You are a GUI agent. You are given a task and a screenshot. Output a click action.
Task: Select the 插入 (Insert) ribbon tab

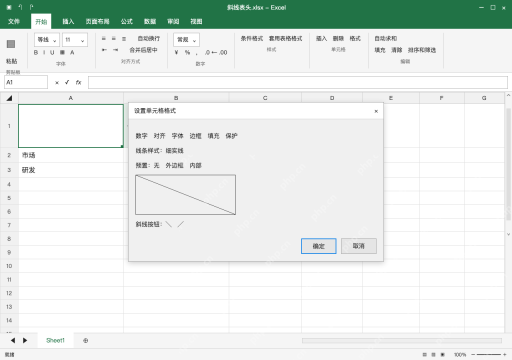68,22
